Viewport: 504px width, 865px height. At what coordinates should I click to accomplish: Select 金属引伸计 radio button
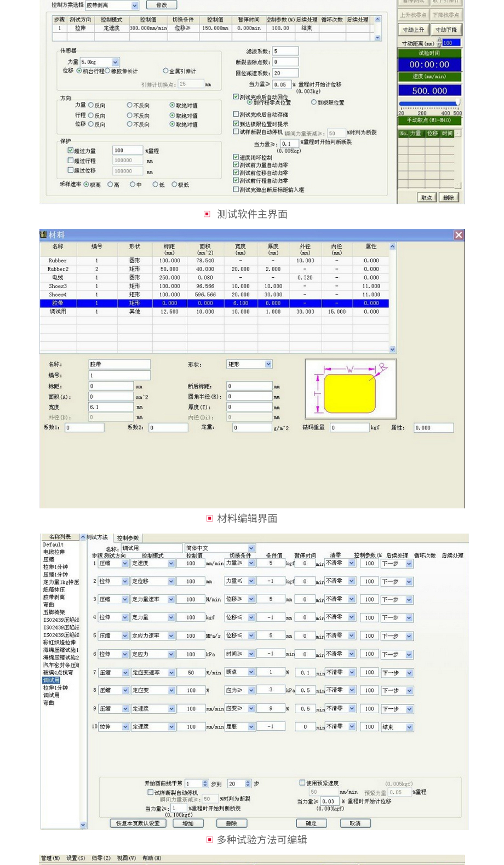(x=165, y=71)
